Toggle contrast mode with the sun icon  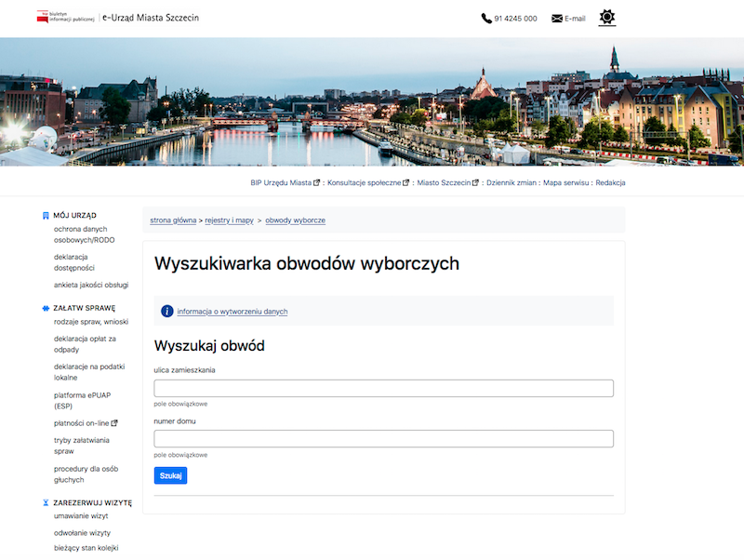click(x=607, y=18)
